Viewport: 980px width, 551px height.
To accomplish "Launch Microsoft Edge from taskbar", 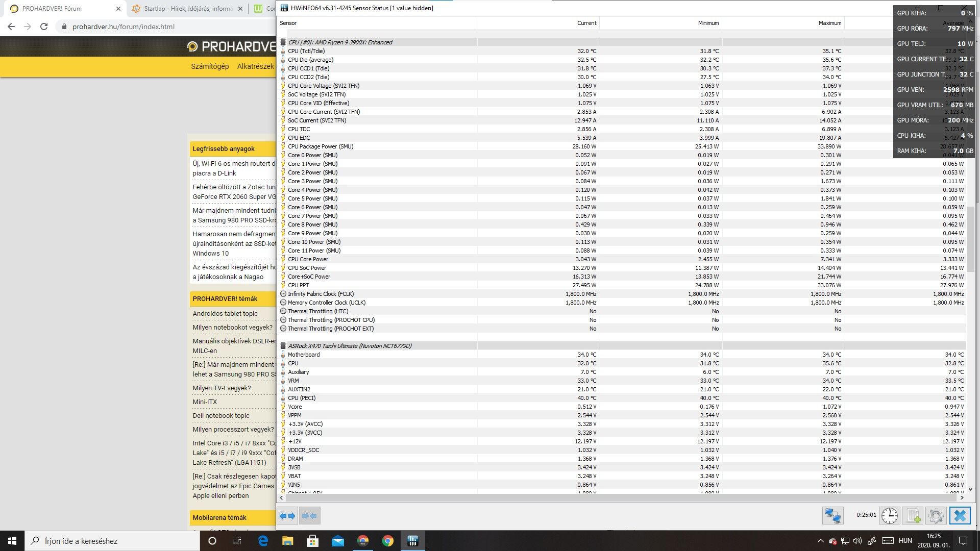I will [x=263, y=541].
